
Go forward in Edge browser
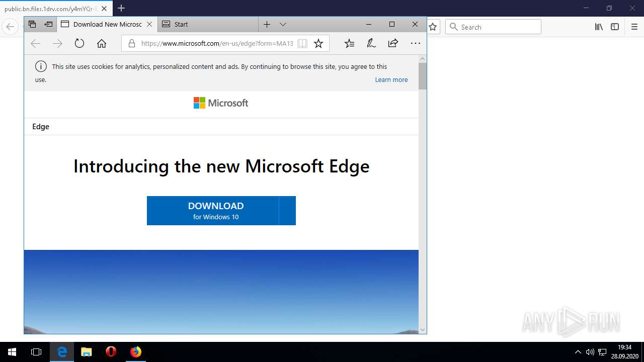tap(57, 44)
